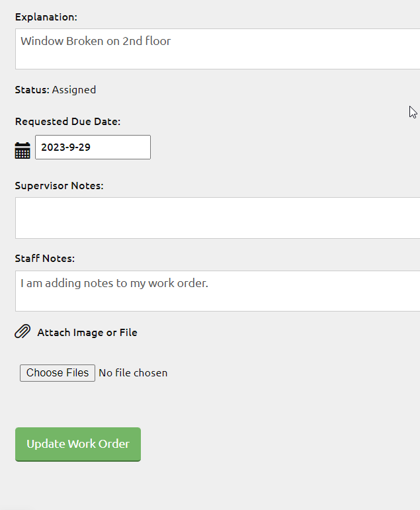Click the 'Assigned' status value
Screen dimensions: 420x510
74,90
